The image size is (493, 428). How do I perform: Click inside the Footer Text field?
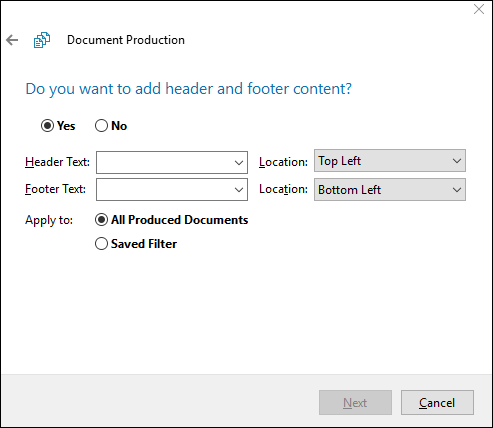point(165,190)
